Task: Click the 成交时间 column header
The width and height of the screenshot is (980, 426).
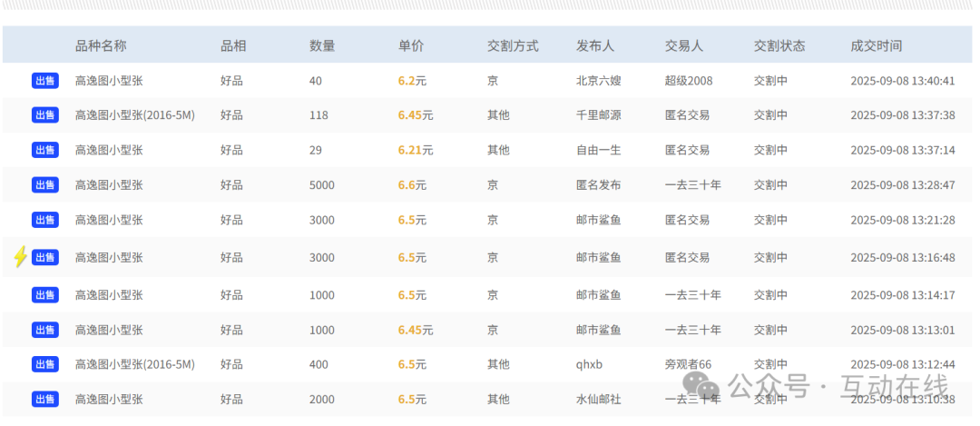Action: click(x=876, y=45)
